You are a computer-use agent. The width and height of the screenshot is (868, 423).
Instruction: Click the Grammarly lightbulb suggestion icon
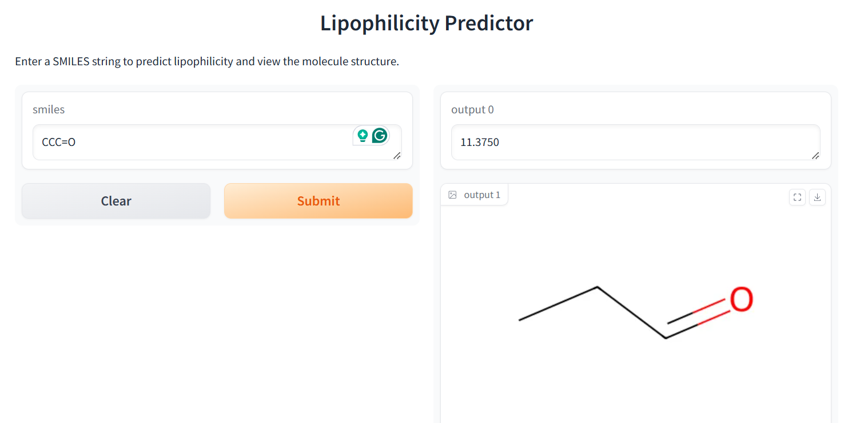[363, 136]
